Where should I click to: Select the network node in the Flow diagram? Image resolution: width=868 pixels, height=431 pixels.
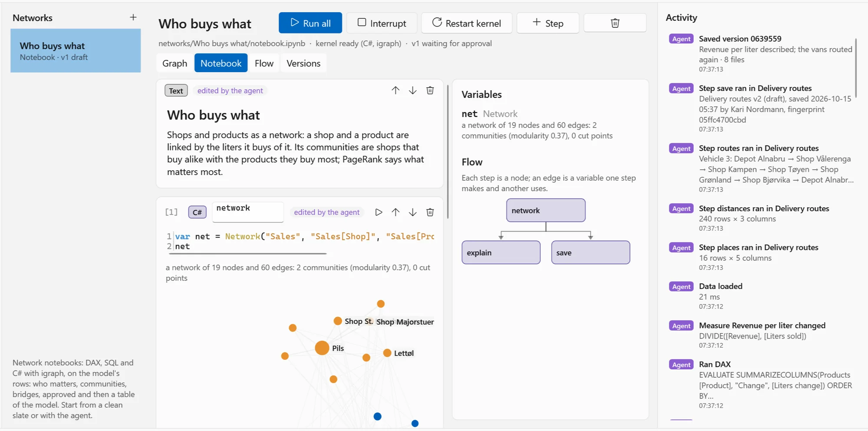tap(546, 210)
